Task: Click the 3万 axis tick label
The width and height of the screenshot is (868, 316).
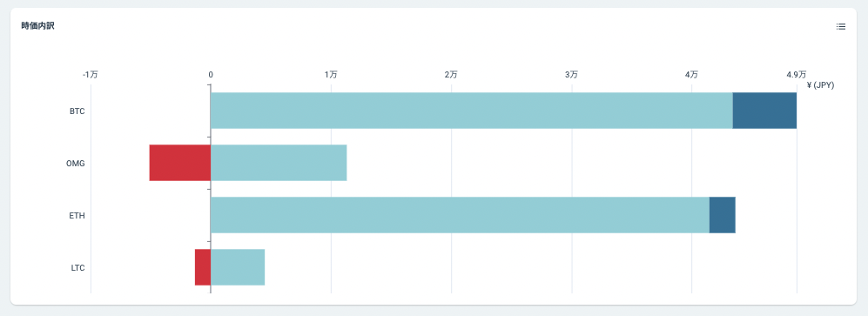Action: coord(571,75)
